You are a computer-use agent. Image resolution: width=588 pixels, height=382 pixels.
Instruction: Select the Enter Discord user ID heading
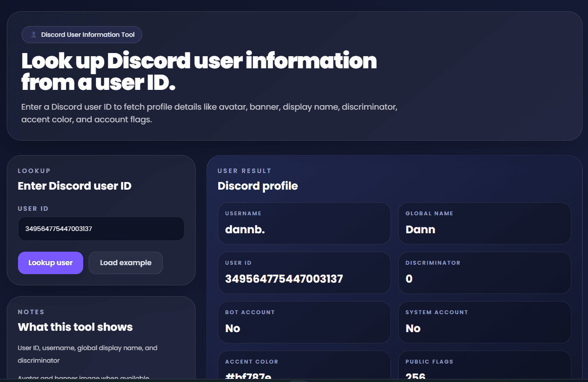(x=75, y=186)
